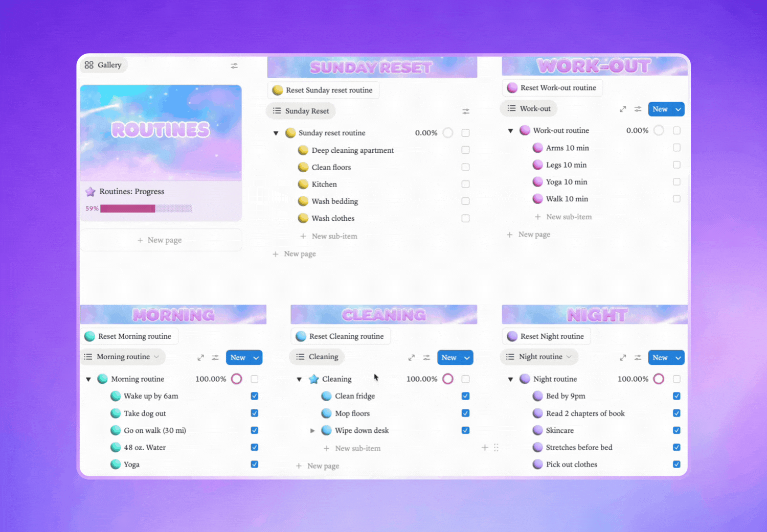Collapse the Morning routine row toggle

[x=88, y=379]
